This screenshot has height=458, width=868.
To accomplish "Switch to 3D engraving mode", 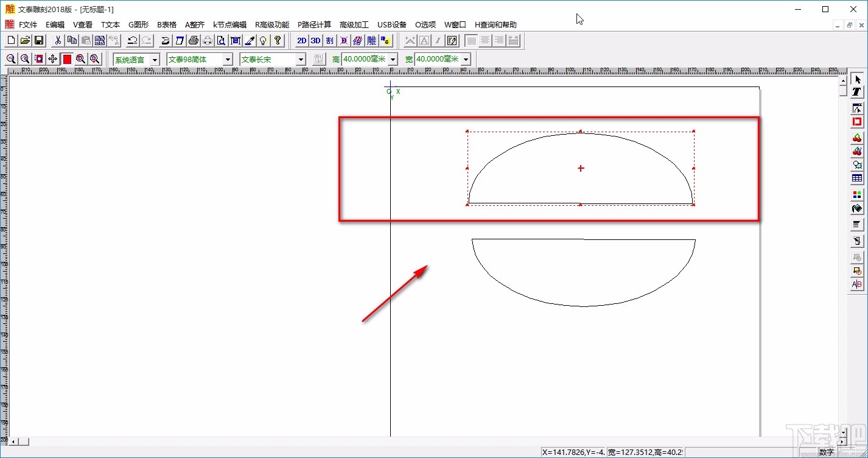I will (x=315, y=41).
